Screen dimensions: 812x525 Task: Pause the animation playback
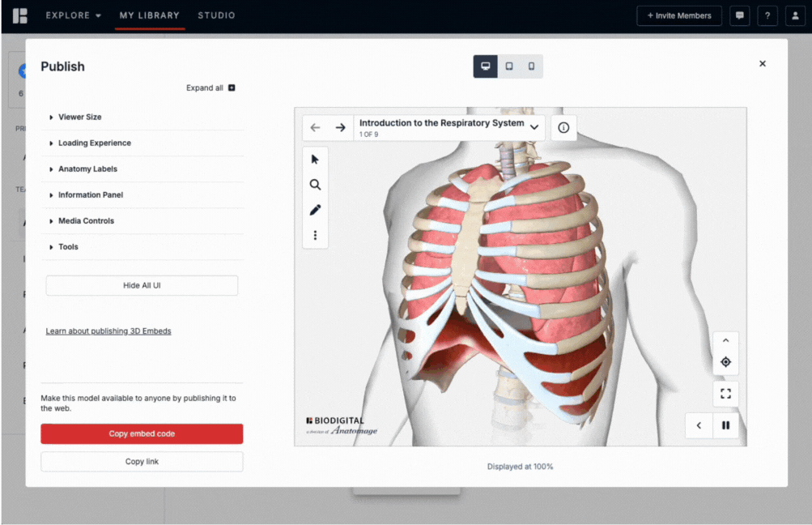(725, 425)
